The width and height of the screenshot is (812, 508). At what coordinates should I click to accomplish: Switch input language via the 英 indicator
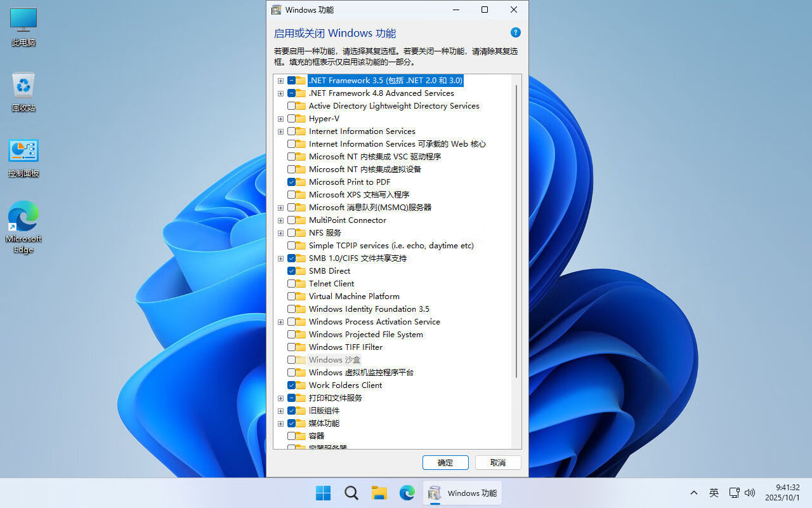point(714,493)
